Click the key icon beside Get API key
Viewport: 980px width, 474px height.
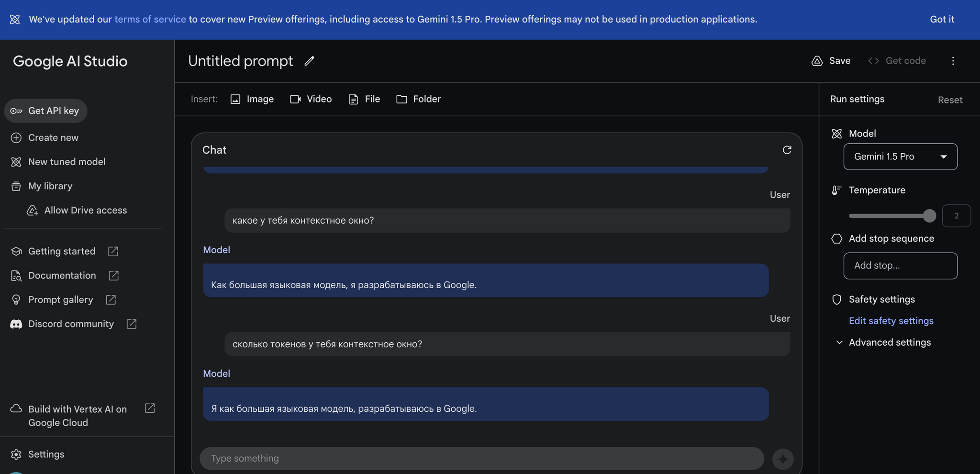coord(16,111)
